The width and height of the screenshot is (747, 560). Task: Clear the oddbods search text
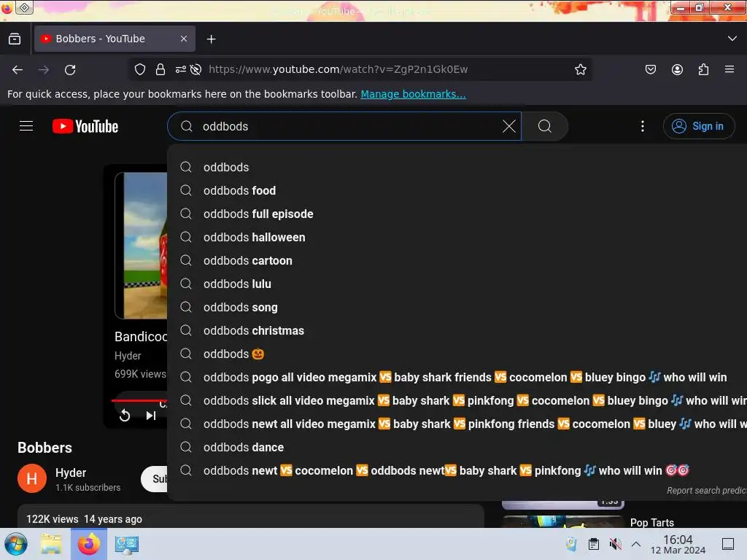[x=508, y=126]
